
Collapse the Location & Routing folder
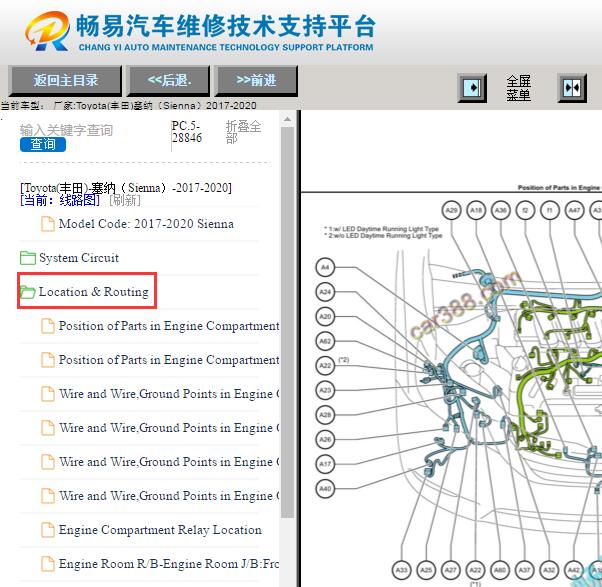(x=94, y=292)
